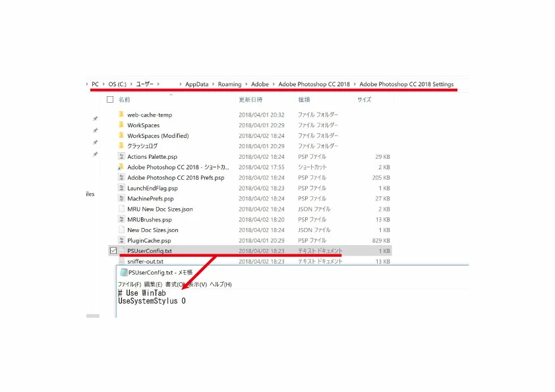The width and height of the screenshot is (555, 392).
Task: Select the WorkSpaces folder icon
Action: click(x=121, y=125)
